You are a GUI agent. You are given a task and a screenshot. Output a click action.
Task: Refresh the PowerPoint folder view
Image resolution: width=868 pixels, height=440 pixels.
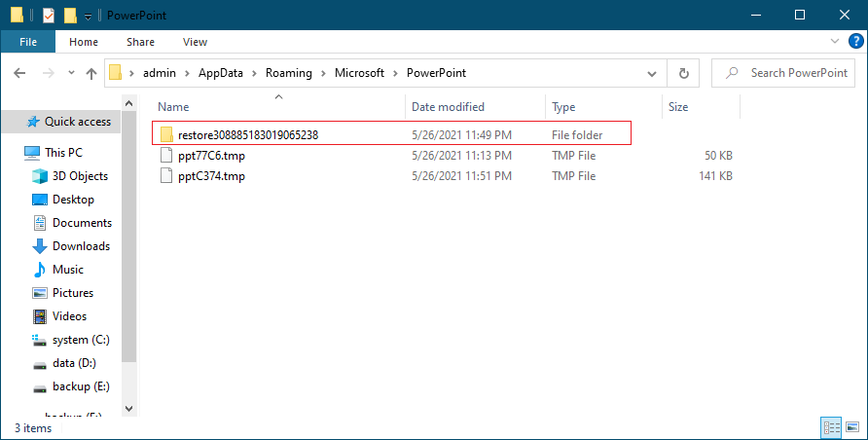pyautogui.click(x=684, y=73)
